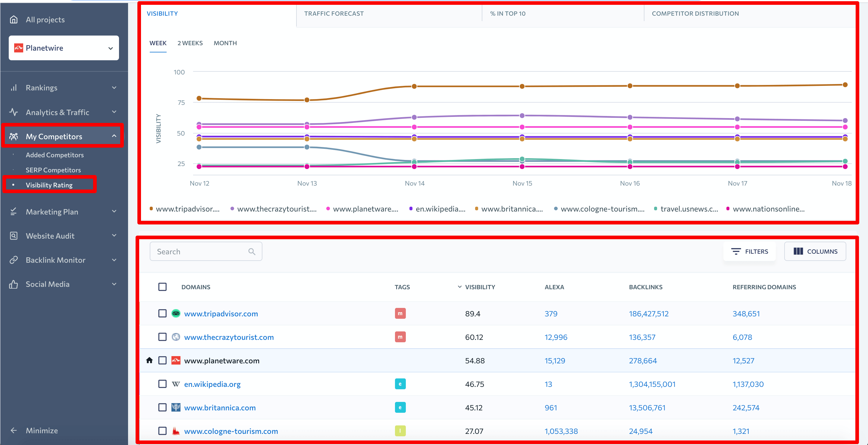Viewport: 868px width, 445px height.
Task: Click the Planetwire project logo icon
Action: (19, 48)
